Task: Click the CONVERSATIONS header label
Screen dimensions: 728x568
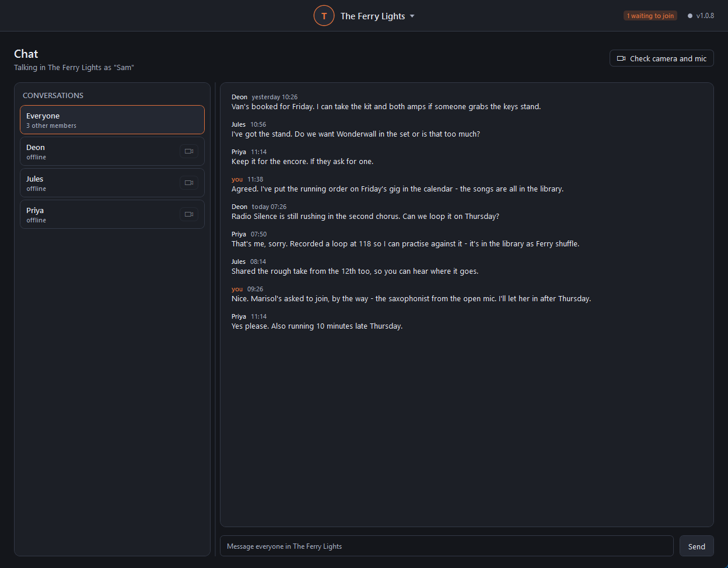Action: click(53, 95)
